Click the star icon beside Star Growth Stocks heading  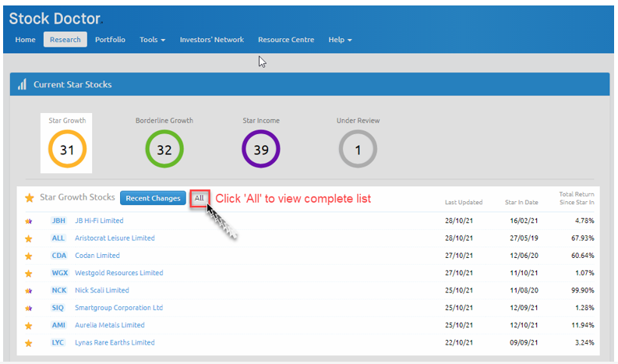pyautogui.click(x=30, y=197)
